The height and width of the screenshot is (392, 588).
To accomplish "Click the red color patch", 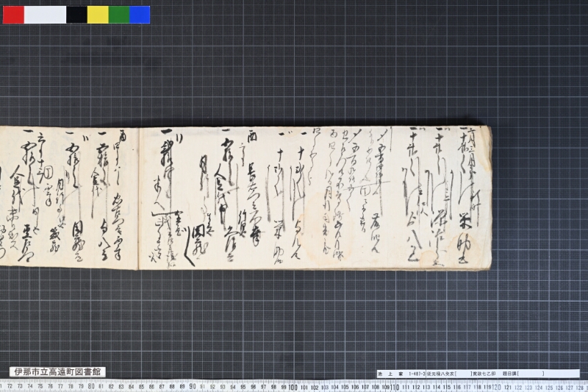I will coord(13,15).
